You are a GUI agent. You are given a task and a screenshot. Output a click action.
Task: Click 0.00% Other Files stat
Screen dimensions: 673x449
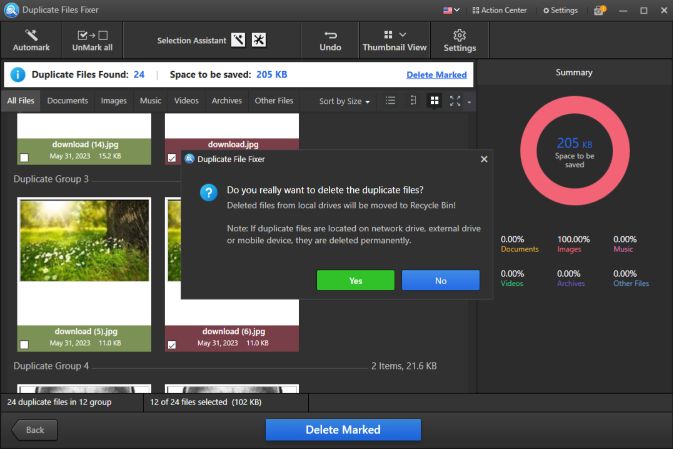click(631, 278)
